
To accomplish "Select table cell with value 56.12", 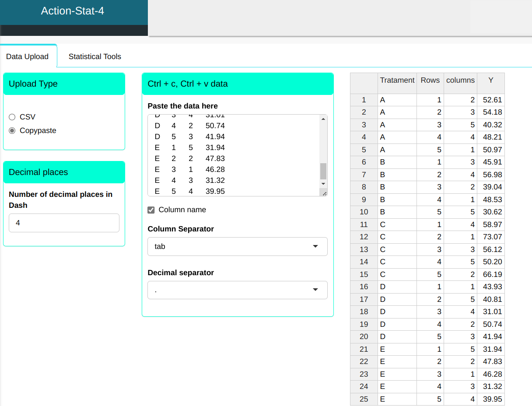I will 491,249.
